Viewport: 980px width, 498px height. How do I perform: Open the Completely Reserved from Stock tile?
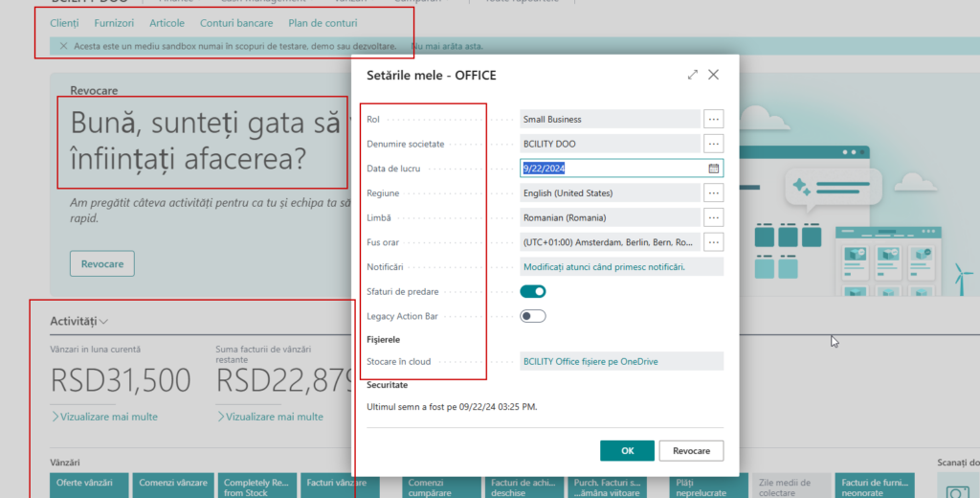256,486
